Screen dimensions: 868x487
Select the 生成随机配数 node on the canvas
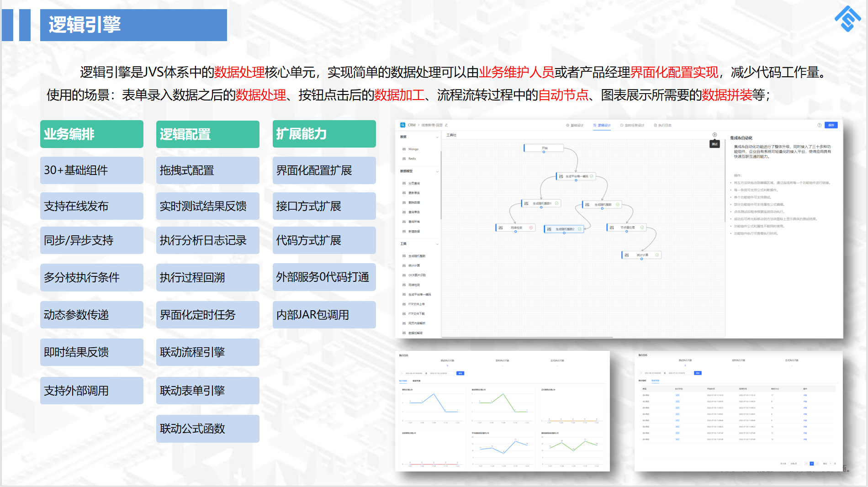click(603, 205)
